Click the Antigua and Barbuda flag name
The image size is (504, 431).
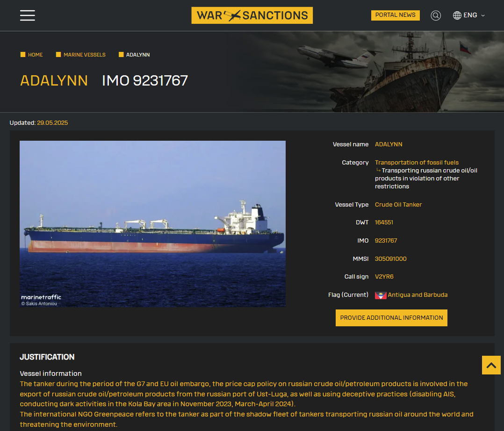418,295
